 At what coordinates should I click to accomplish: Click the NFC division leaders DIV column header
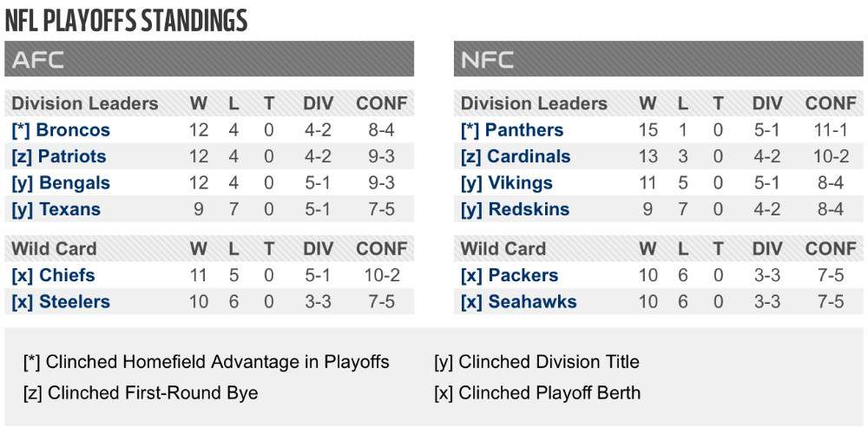pyautogui.click(x=767, y=103)
